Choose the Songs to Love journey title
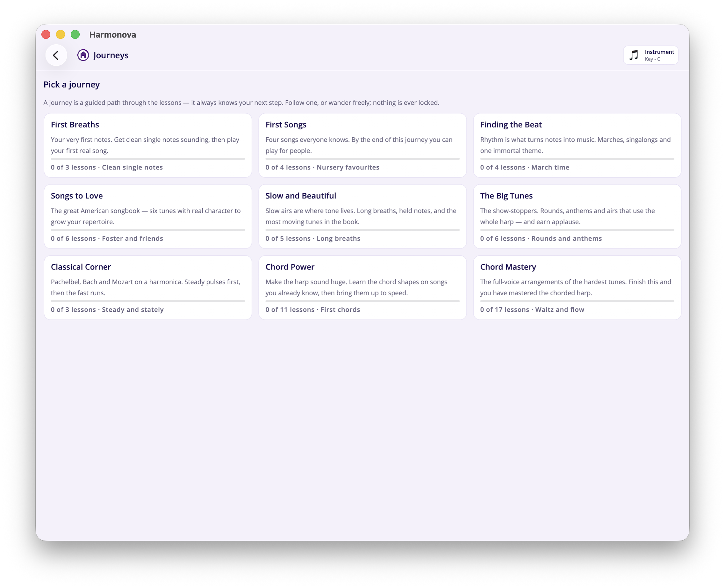 pyautogui.click(x=77, y=196)
